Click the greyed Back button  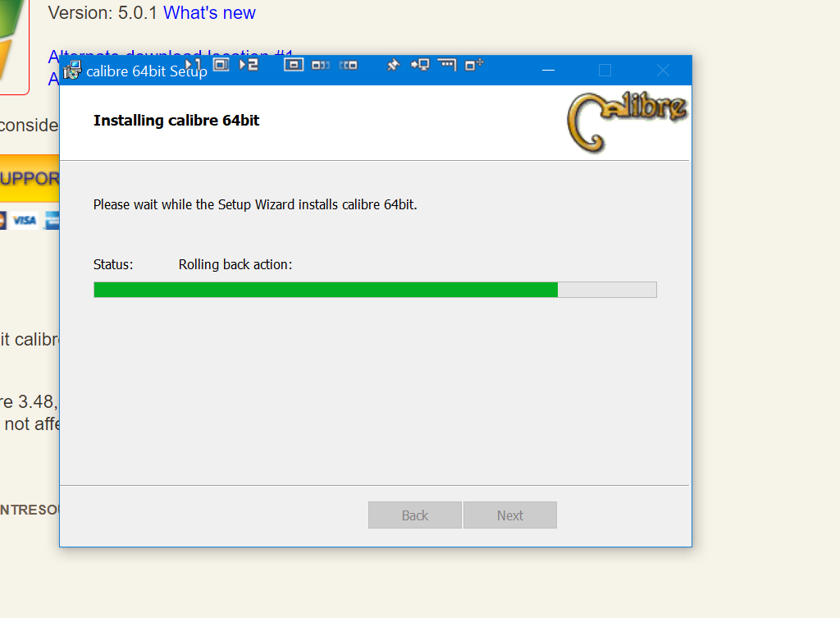click(x=415, y=515)
